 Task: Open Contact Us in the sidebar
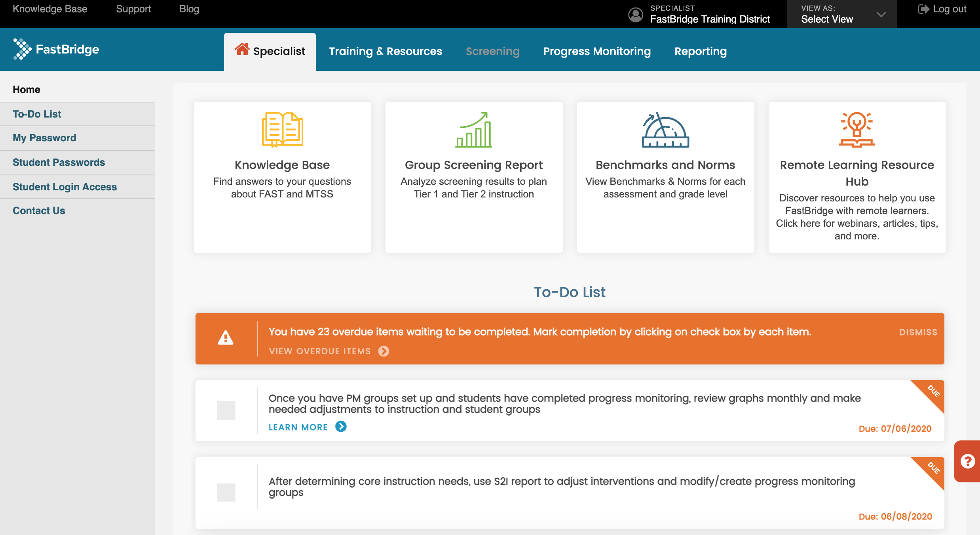pos(78,211)
